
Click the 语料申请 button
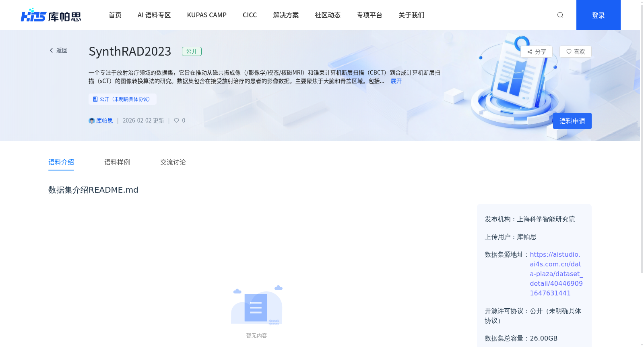click(572, 121)
